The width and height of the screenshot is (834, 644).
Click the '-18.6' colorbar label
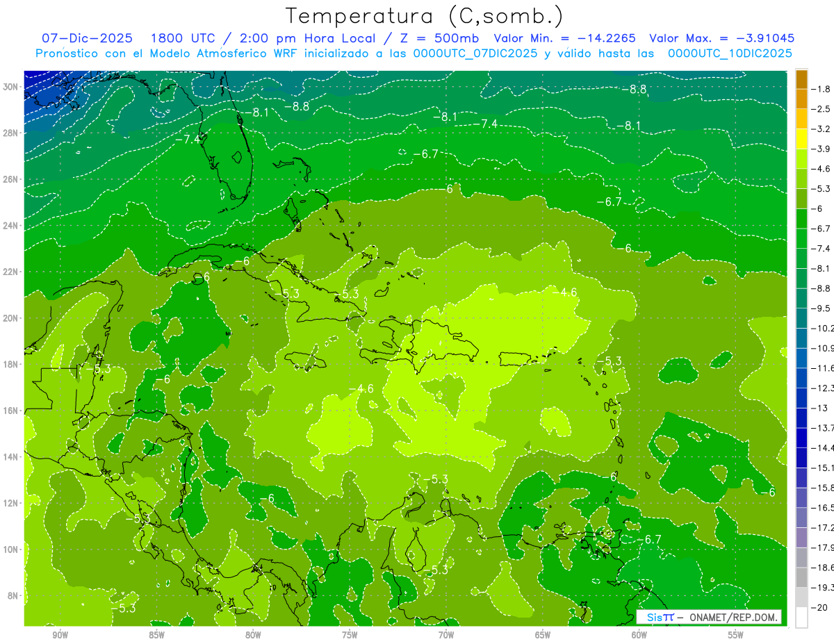pos(823,568)
